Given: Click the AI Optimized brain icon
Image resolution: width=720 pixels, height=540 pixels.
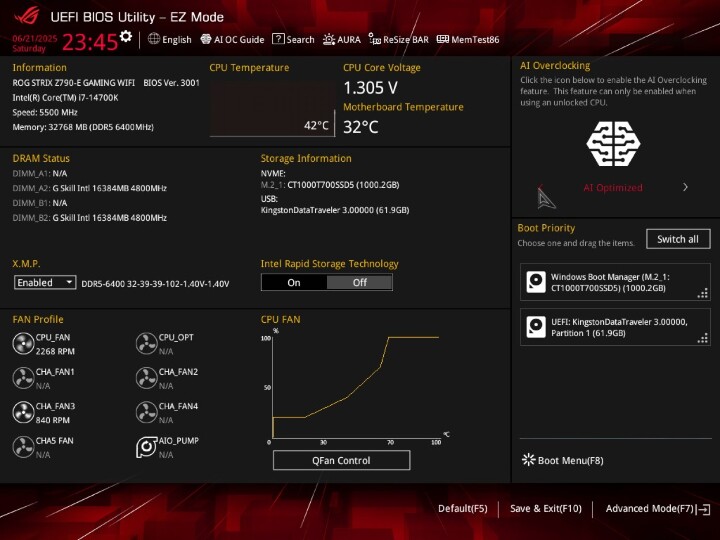Looking at the screenshot, I should 613,144.
